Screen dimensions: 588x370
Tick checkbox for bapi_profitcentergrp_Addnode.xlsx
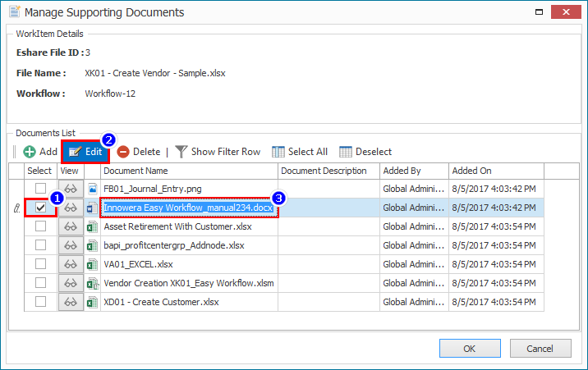[x=40, y=245]
